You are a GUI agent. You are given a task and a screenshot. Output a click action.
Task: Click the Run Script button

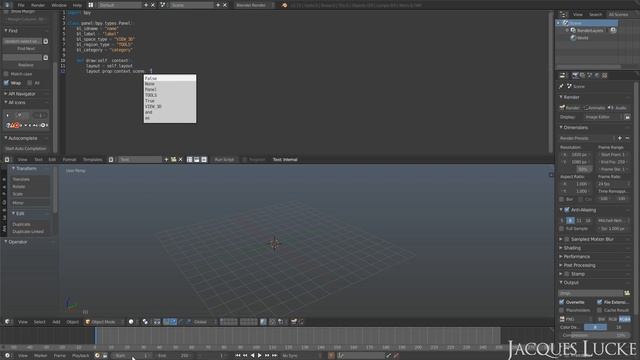(224, 160)
